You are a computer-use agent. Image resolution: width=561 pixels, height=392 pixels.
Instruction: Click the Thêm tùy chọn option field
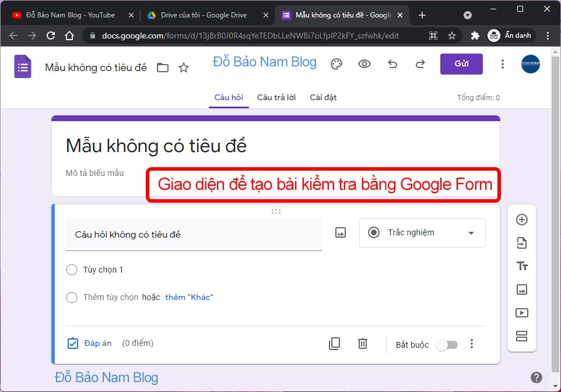(111, 297)
